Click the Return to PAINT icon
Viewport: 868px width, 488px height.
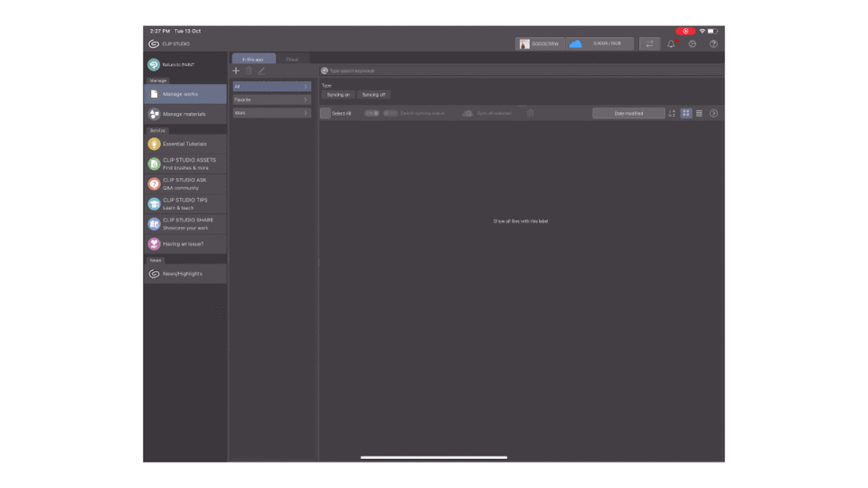[x=154, y=65]
